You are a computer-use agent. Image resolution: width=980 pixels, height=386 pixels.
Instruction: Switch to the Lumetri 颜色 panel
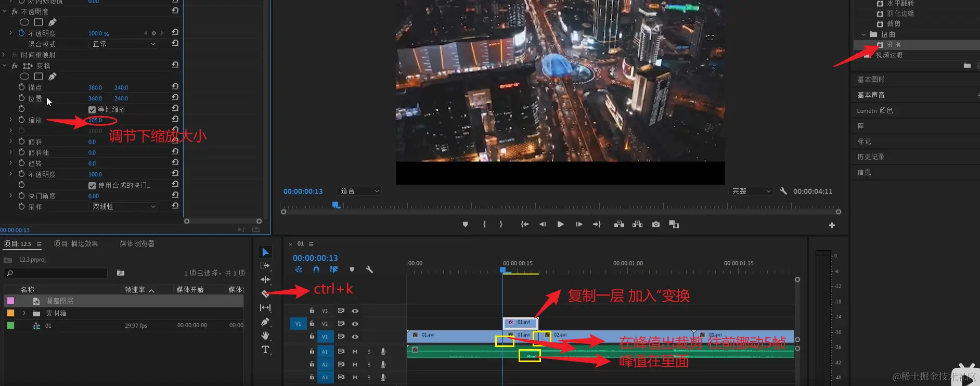[875, 110]
